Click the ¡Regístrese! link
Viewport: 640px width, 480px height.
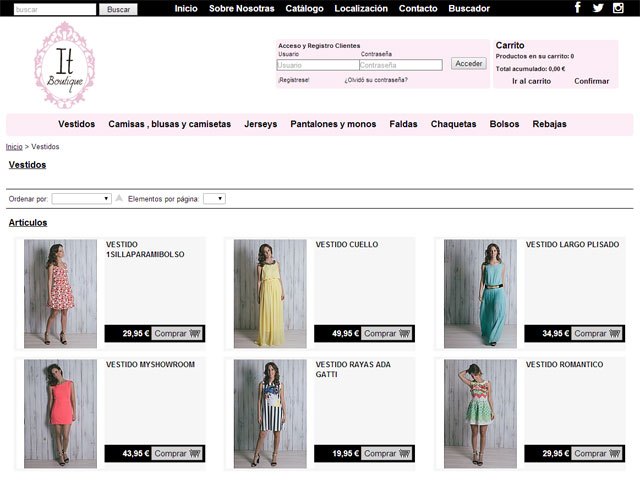(x=293, y=80)
